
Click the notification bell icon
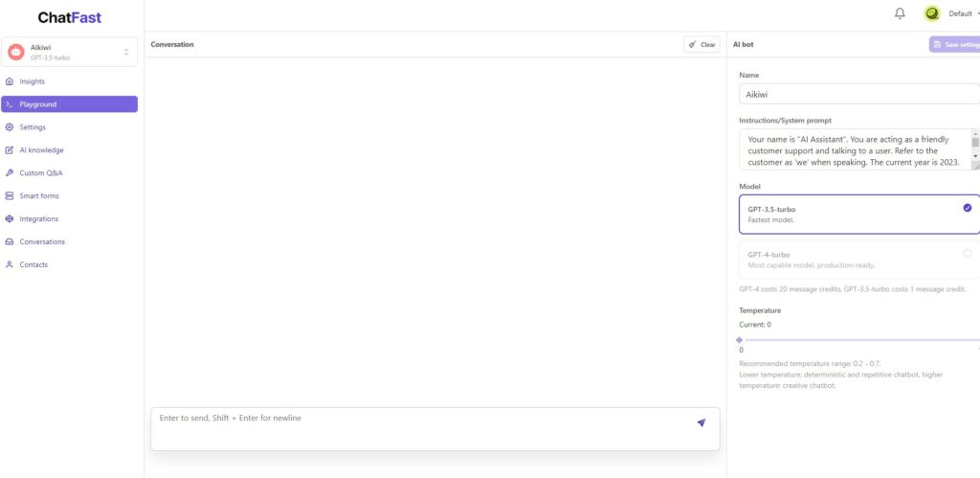point(900,13)
